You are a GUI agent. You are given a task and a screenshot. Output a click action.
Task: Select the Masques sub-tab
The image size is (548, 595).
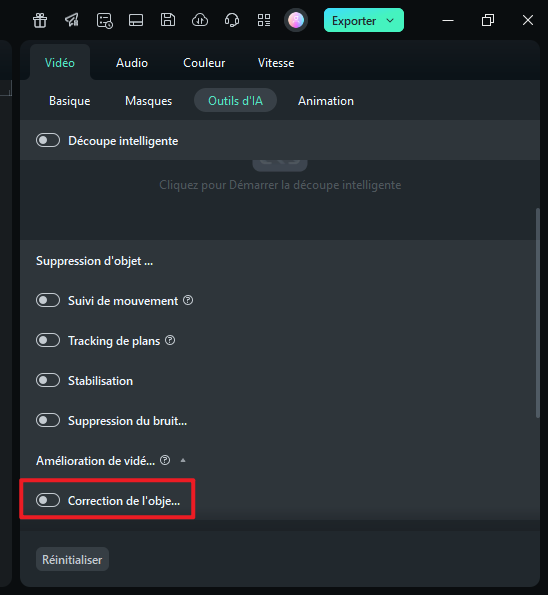click(148, 101)
